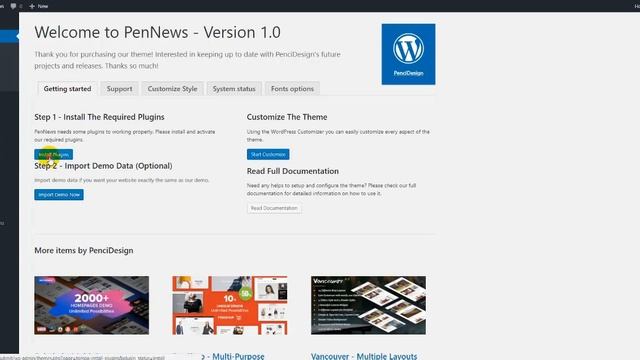
Task: Switch to the System status tab
Action: pos(234,89)
